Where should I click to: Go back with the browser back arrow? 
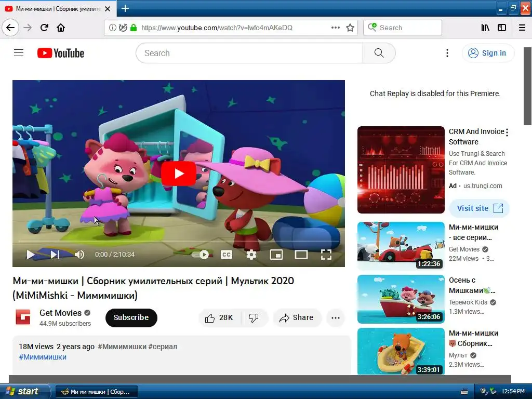(10, 28)
